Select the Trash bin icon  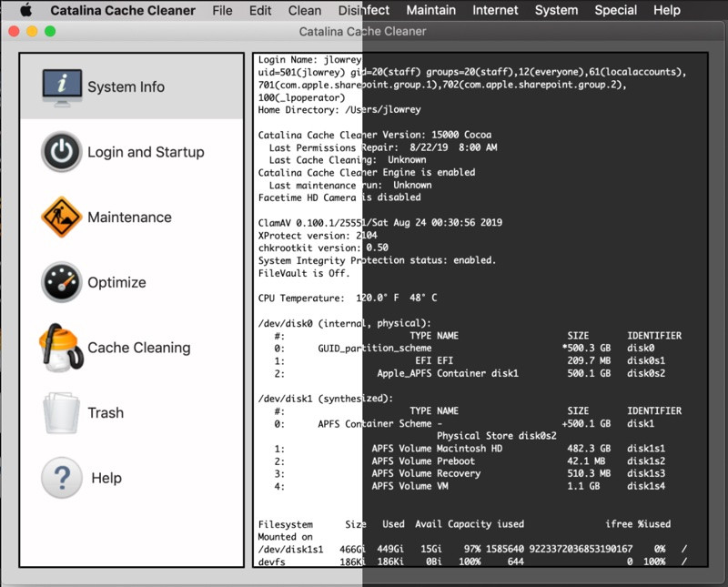pos(61,413)
